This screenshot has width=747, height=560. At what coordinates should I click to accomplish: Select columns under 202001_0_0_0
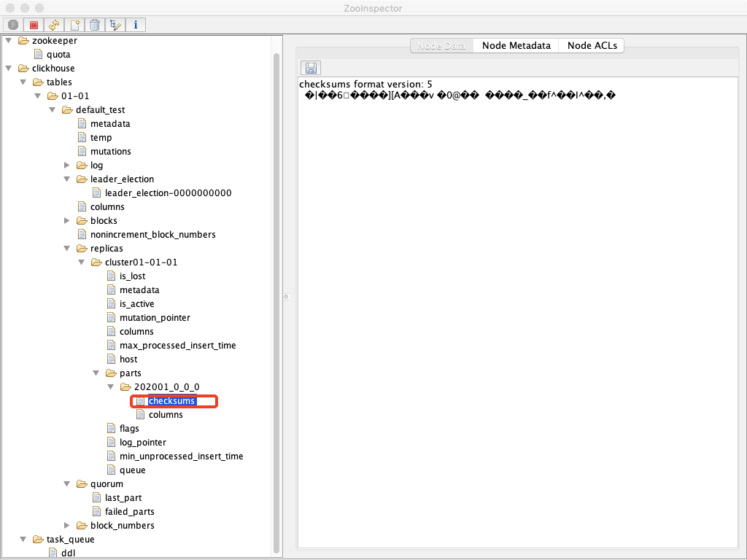click(x=166, y=415)
